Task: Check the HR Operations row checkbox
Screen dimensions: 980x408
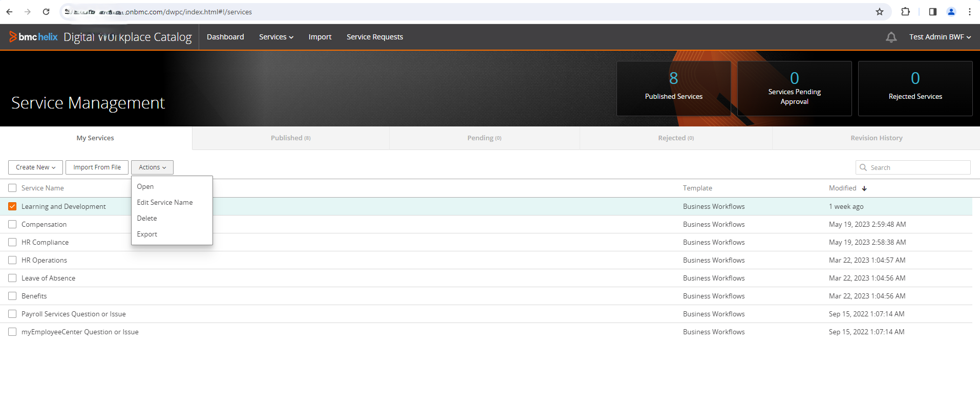Action: pyautogui.click(x=12, y=260)
